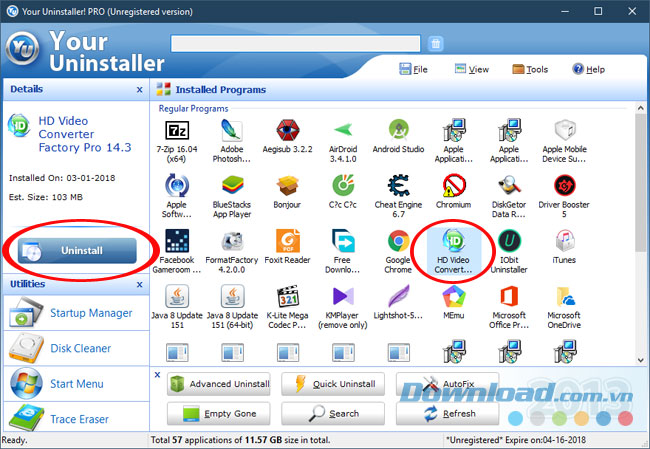This screenshot has height=449, width=650.
Task: Click the AutoFix button
Action: pyautogui.click(x=447, y=384)
